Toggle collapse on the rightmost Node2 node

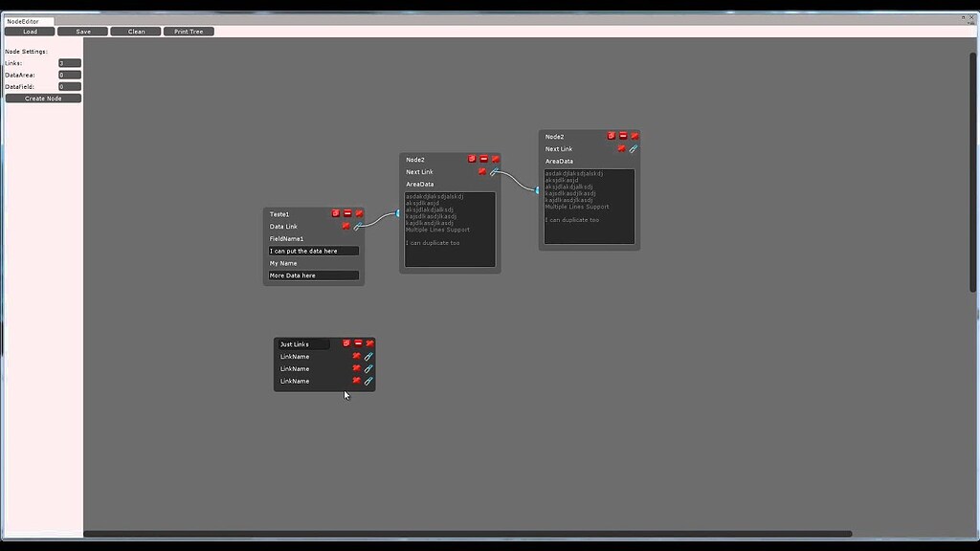(622, 135)
